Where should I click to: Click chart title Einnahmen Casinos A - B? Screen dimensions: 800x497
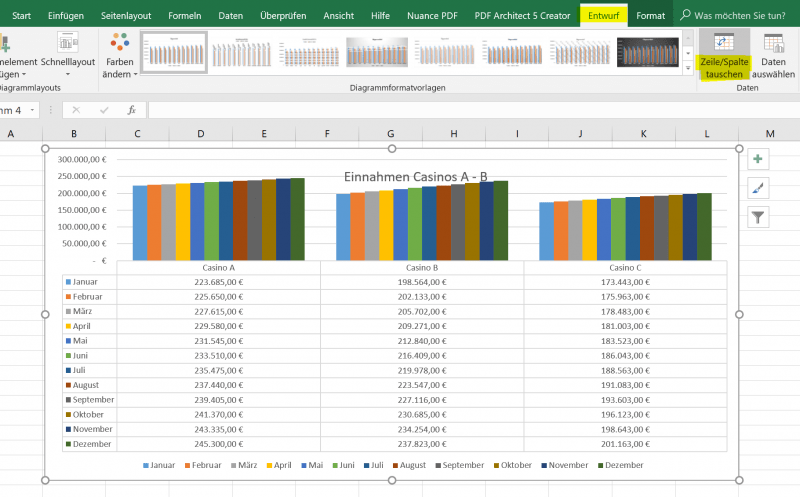coord(415,177)
